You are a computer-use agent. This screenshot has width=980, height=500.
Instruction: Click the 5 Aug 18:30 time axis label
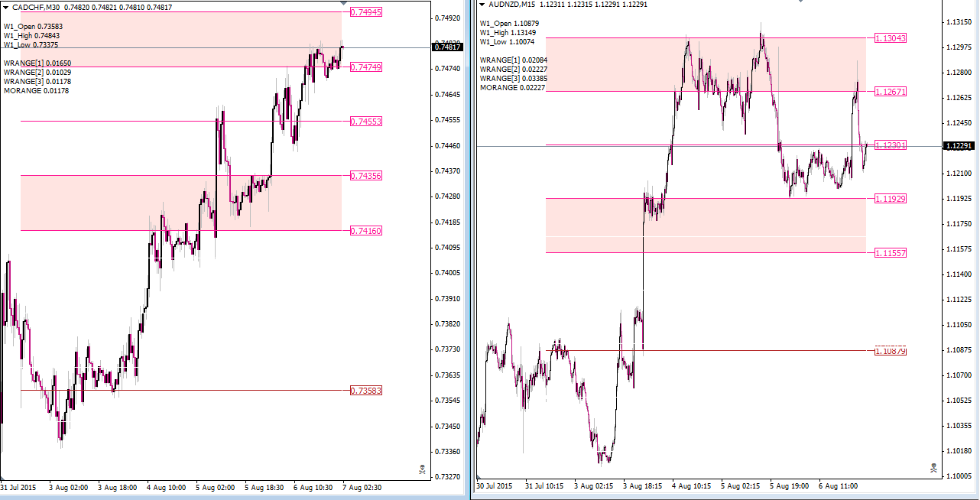pos(264,487)
